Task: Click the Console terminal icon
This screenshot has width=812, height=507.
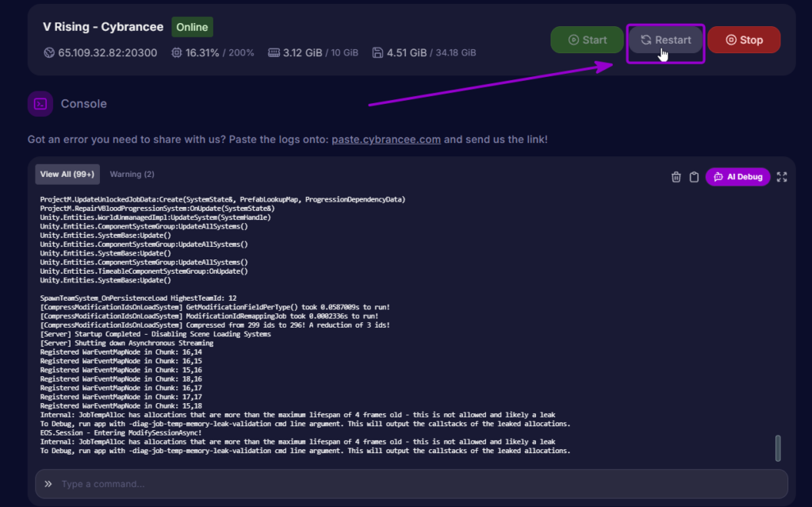Action: tap(40, 104)
